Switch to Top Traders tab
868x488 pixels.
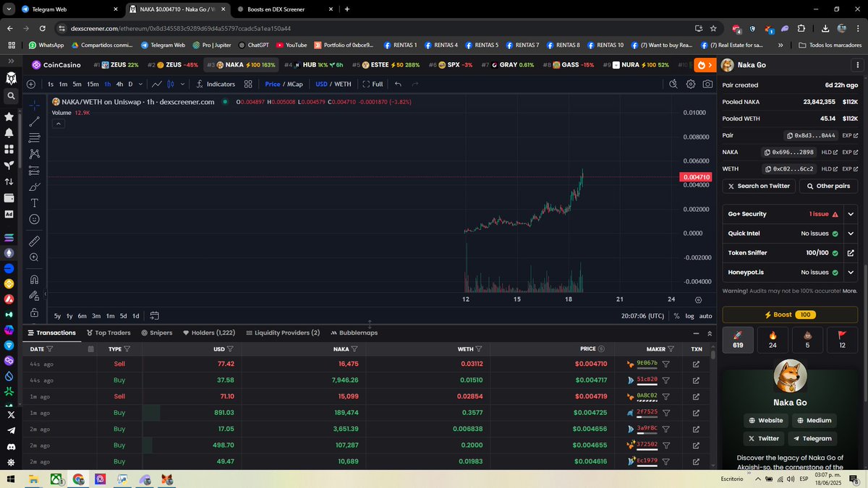pyautogui.click(x=109, y=333)
